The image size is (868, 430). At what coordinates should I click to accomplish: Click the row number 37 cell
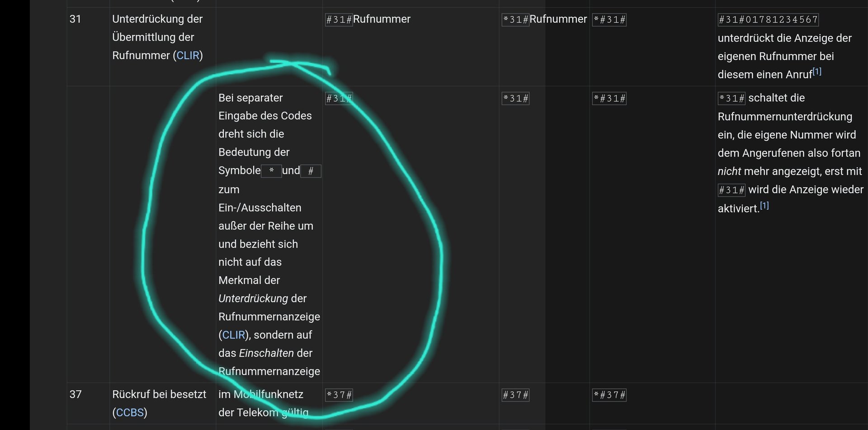[x=75, y=394]
